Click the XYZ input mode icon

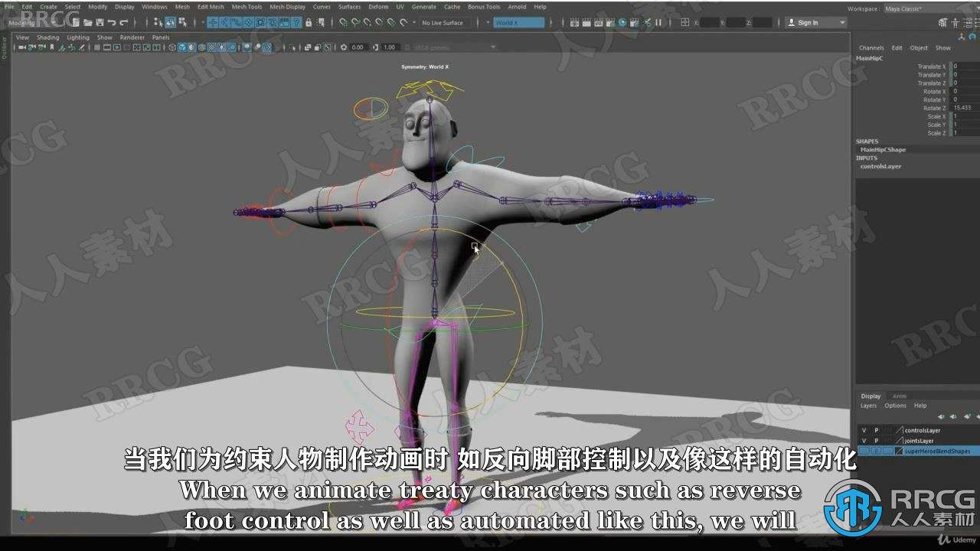(684, 22)
